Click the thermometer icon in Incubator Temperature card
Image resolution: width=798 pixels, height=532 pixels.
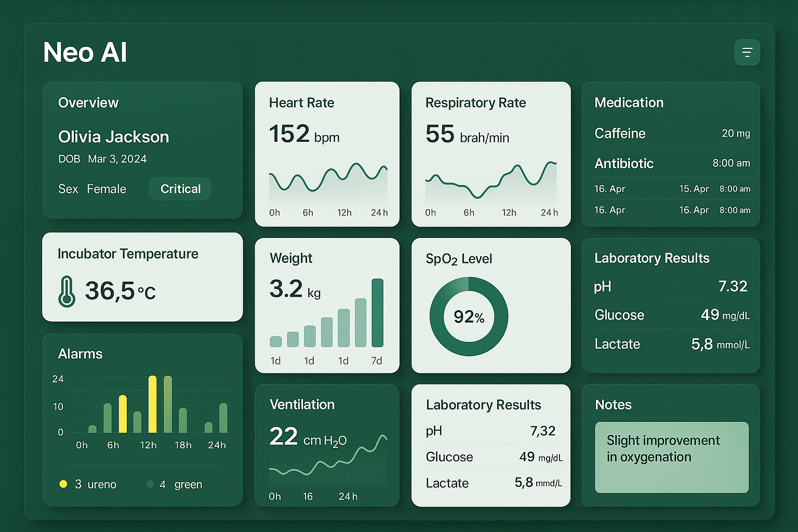pyautogui.click(x=67, y=291)
